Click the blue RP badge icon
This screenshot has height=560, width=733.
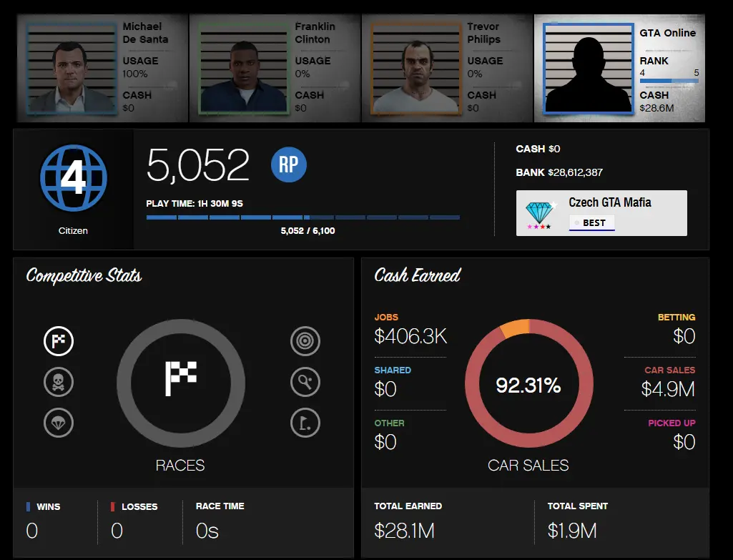pyautogui.click(x=289, y=164)
